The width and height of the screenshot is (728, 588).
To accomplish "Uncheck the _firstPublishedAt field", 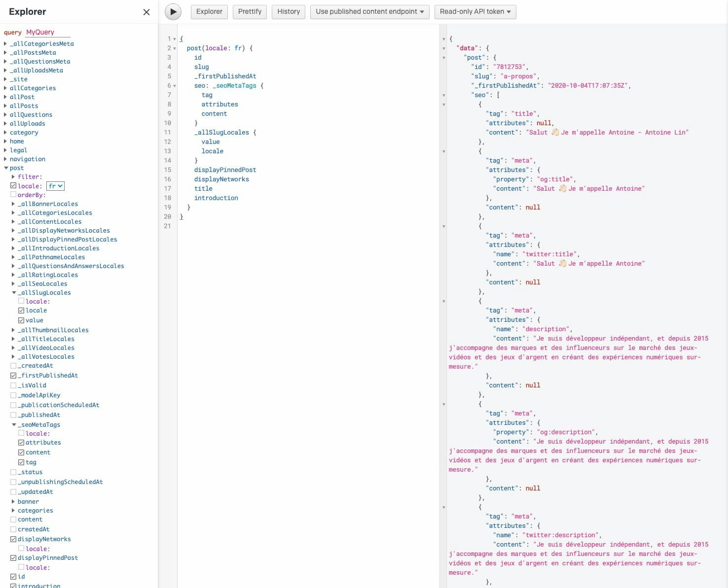I will (x=13, y=376).
